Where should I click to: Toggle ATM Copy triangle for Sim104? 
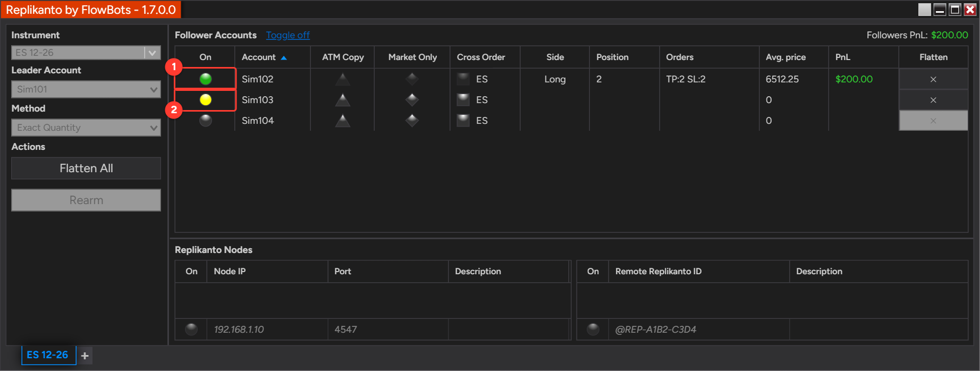[343, 121]
